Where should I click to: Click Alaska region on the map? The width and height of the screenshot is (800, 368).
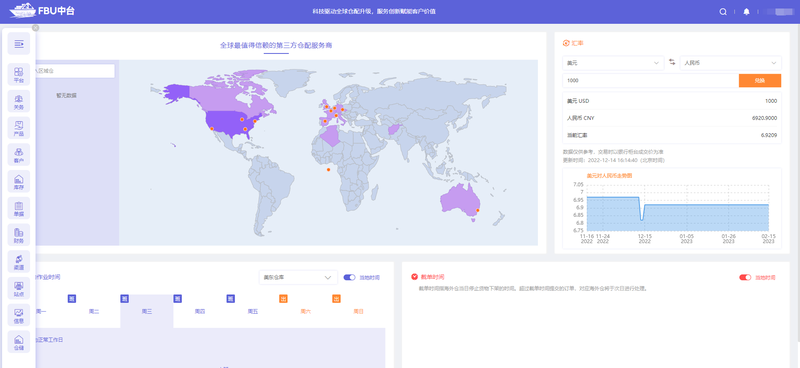pos(177,93)
